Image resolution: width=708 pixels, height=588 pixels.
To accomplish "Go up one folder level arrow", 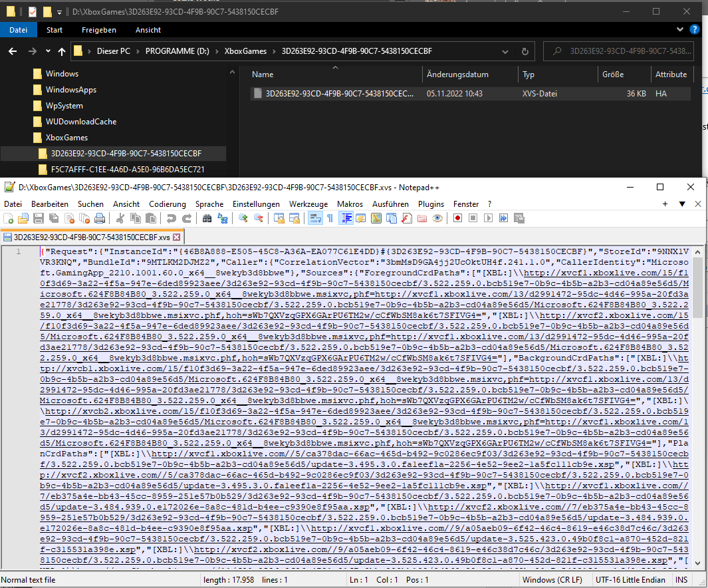I will [x=62, y=51].
